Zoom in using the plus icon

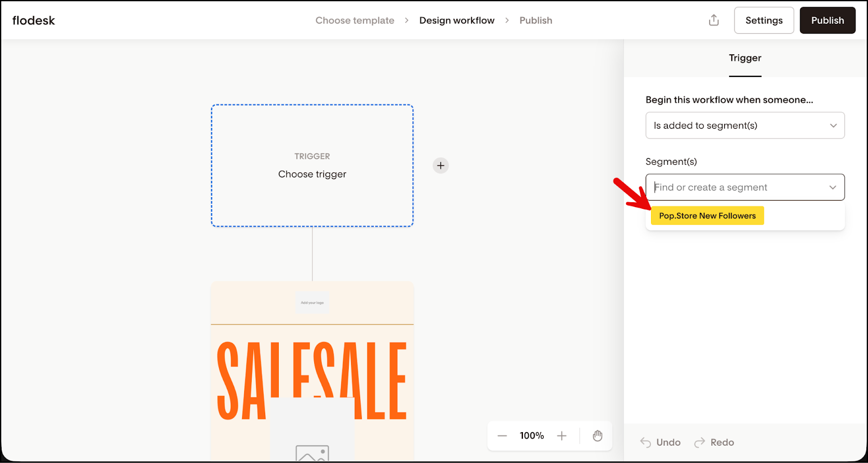coord(561,436)
